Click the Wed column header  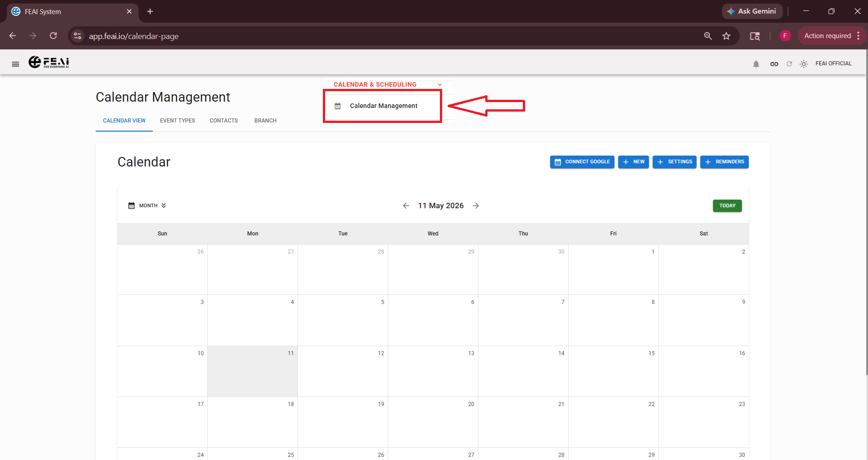pyautogui.click(x=433, y=234)
